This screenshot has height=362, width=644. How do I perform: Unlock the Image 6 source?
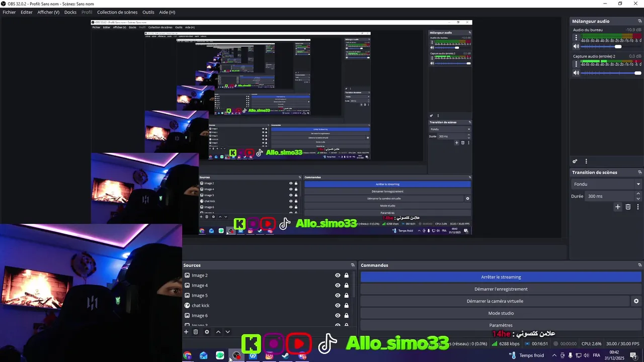click(346, 315)
